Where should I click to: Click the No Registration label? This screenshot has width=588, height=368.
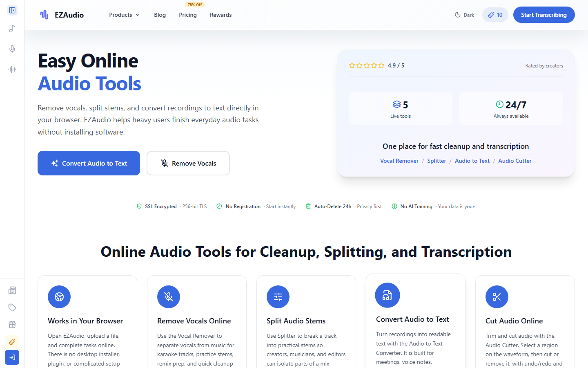pos(243,206)
